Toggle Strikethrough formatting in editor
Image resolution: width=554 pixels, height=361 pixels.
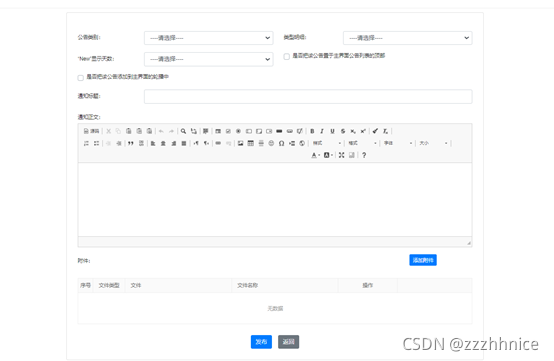coord(343,131)
